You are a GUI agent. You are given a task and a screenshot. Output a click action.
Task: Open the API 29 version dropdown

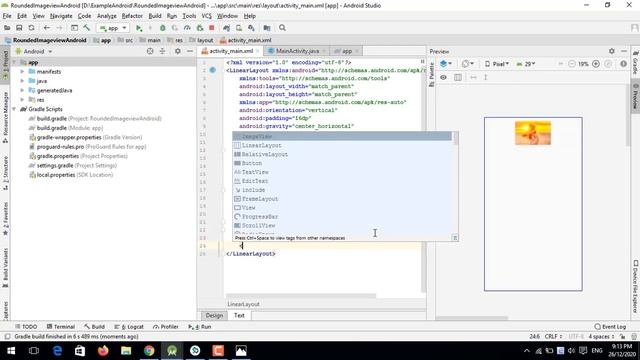[526, 64]
